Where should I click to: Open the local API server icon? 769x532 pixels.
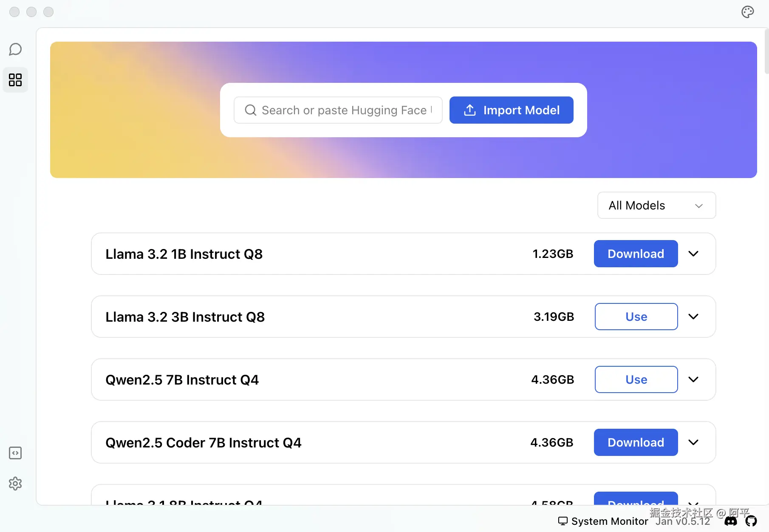(x=15, y=453)
